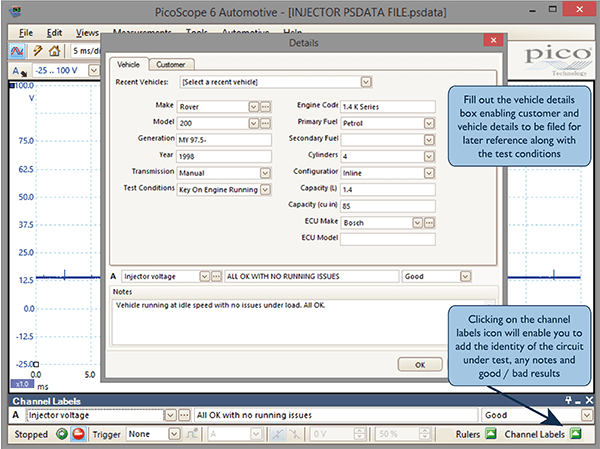The image size is (600, 449).
Task: Click the Home icon in toolbar
Action: [54, 51]
